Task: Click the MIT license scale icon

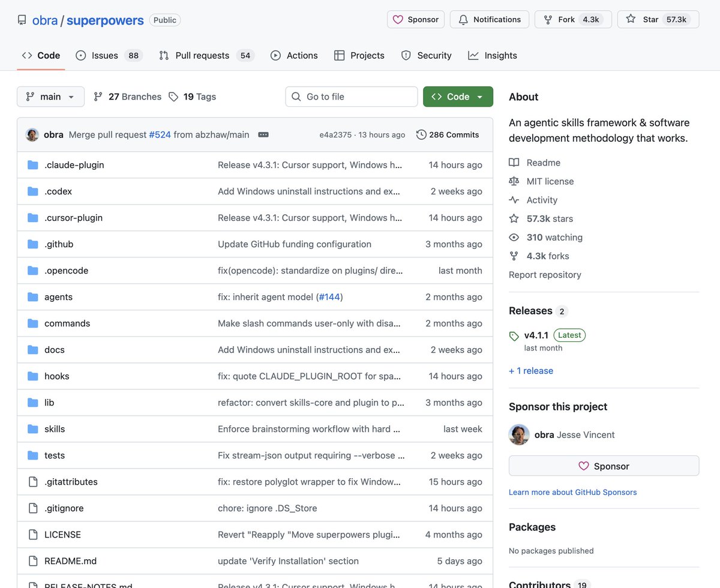Action: (514, 181)
